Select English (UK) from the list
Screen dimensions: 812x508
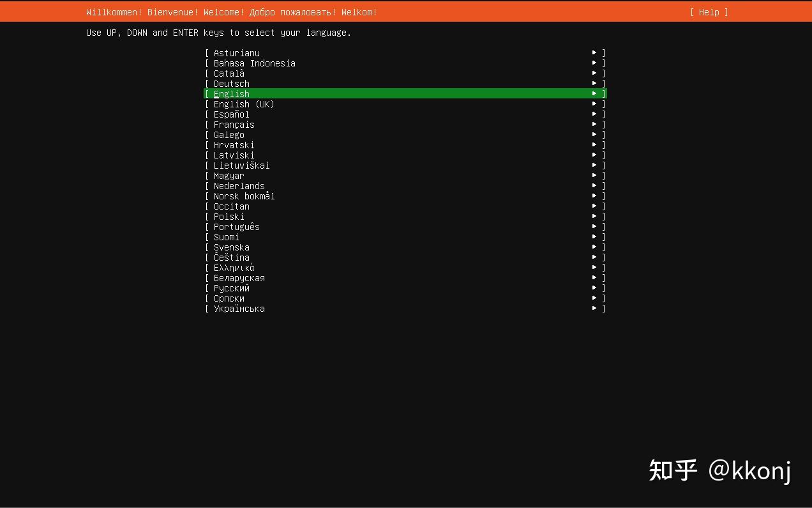click(x=244, y=104)
